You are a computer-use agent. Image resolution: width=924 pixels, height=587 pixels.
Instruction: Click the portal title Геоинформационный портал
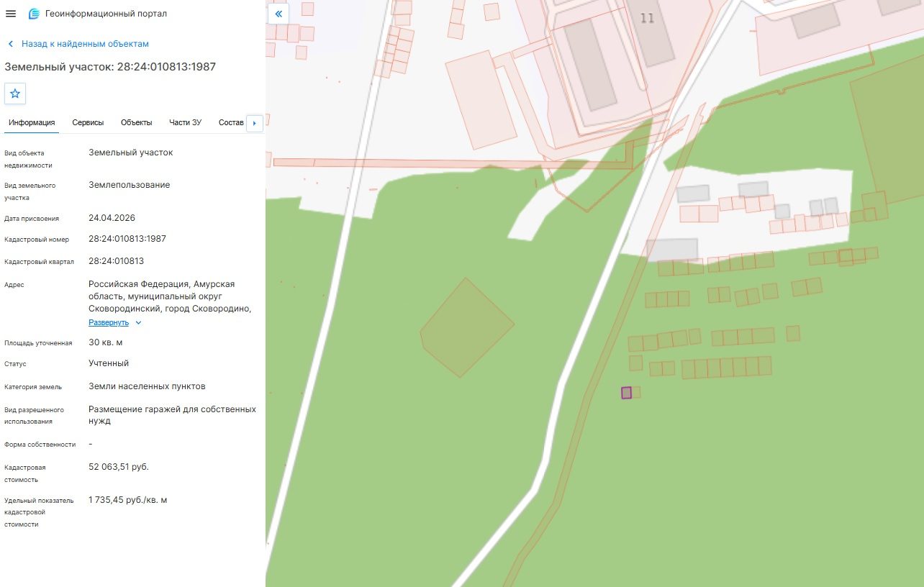click(106, 14)
